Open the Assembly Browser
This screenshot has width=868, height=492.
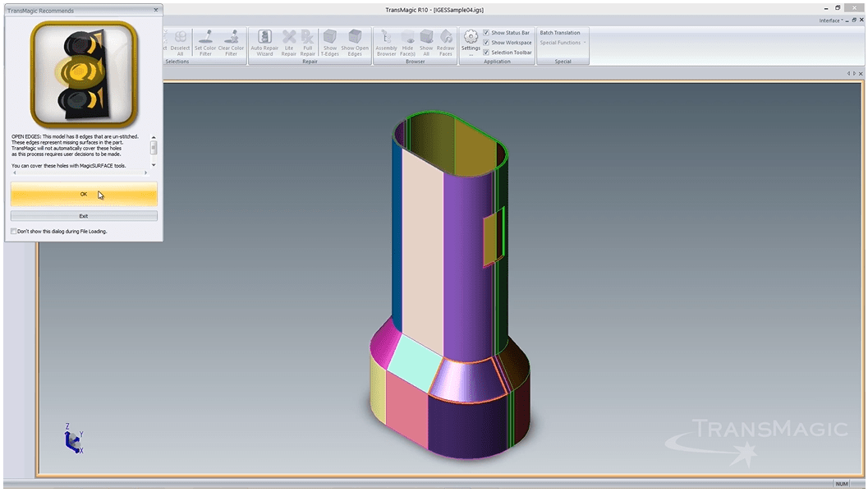point(386,42)
